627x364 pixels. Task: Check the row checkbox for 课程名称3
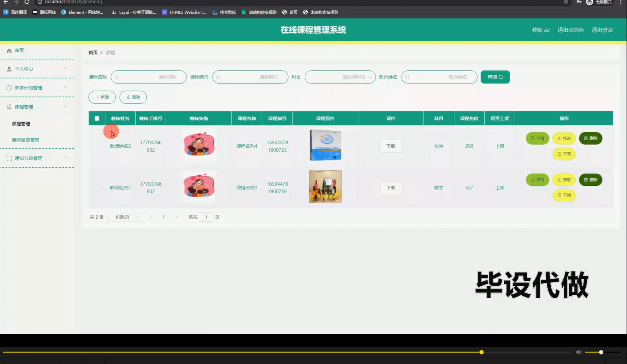click(x=96, y=187)
